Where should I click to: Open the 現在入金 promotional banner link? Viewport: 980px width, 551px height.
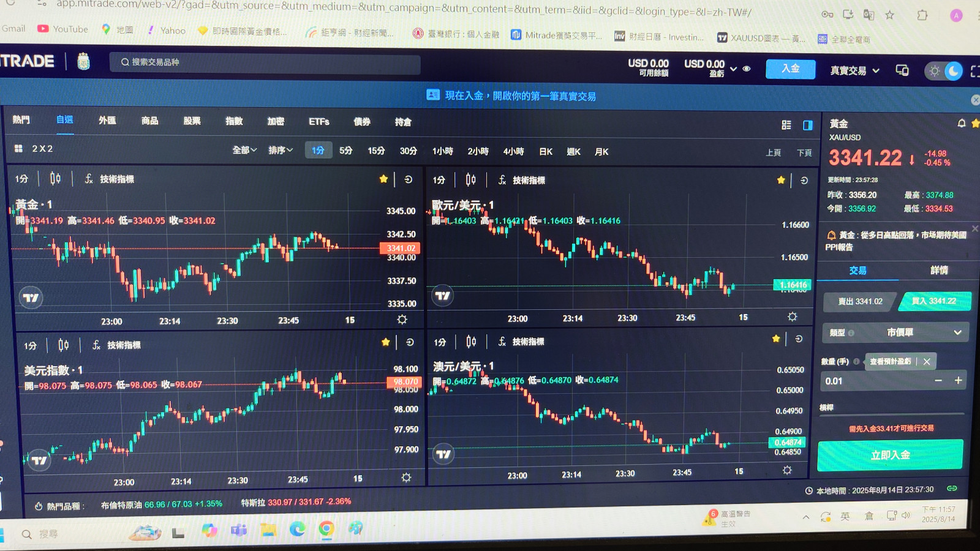pyautogui.click(x=511, y=96)
